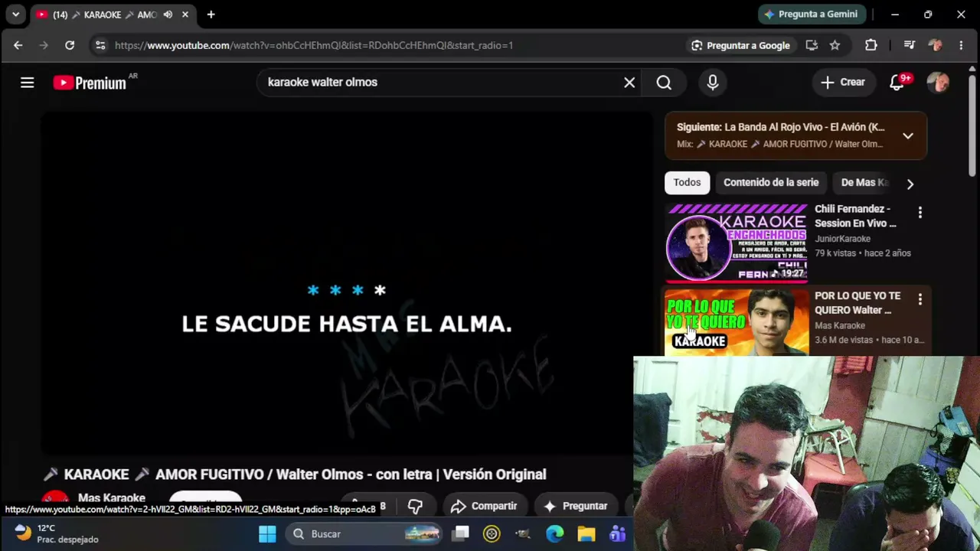
Task: Click the page vertical scrollbar
Action: click(x=974, y=126)
